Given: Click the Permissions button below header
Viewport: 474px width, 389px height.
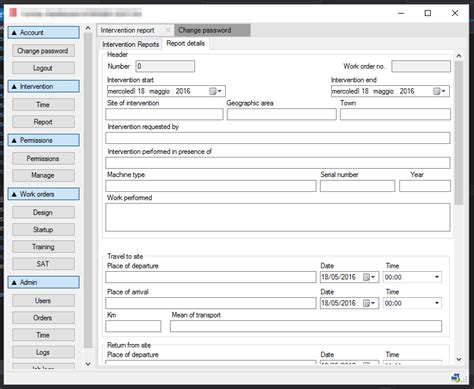Looking at the screenshot, I should click(x=43, y=159).
